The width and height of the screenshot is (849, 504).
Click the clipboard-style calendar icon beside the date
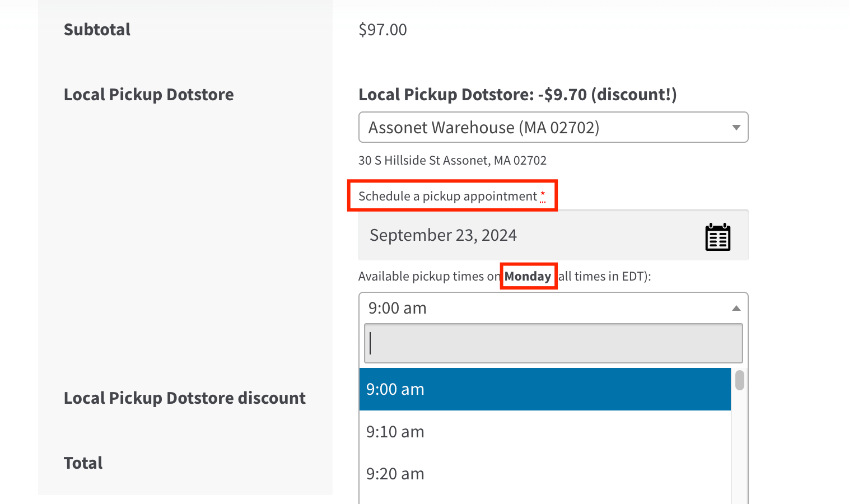coord(717,236)
